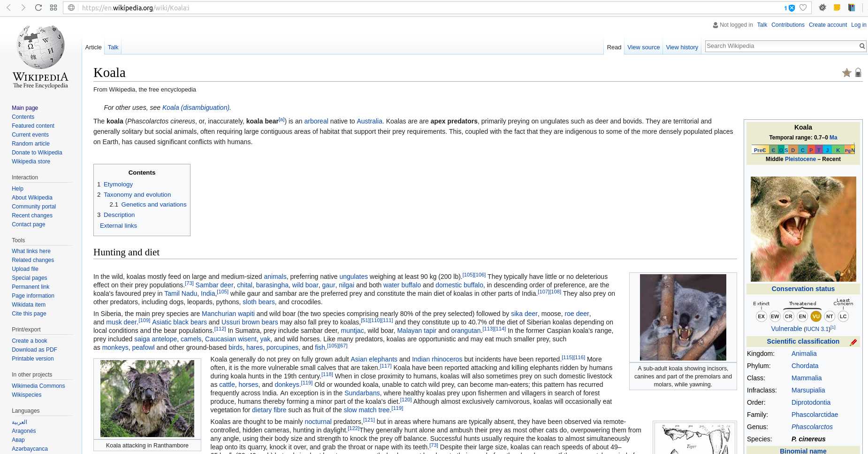Click the gear-shaped extension icon

[x=823, y=8]
